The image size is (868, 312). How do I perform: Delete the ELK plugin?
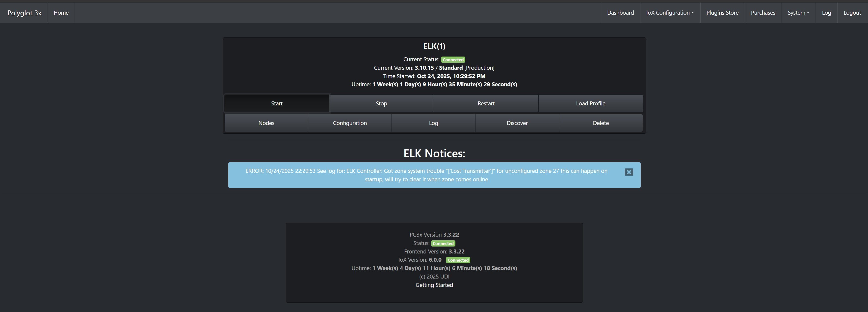601,123
